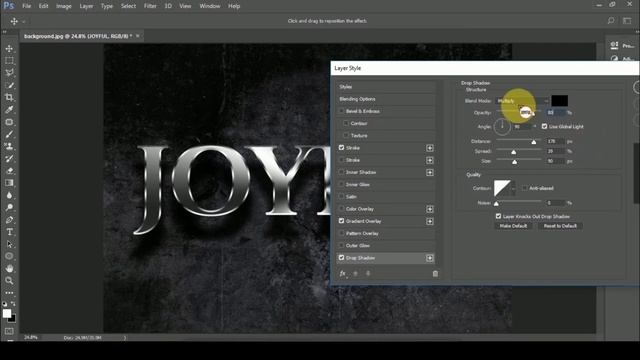Select the Satin effect row
This screenshot has width=640, height=360.
click(x=386, y=197)
